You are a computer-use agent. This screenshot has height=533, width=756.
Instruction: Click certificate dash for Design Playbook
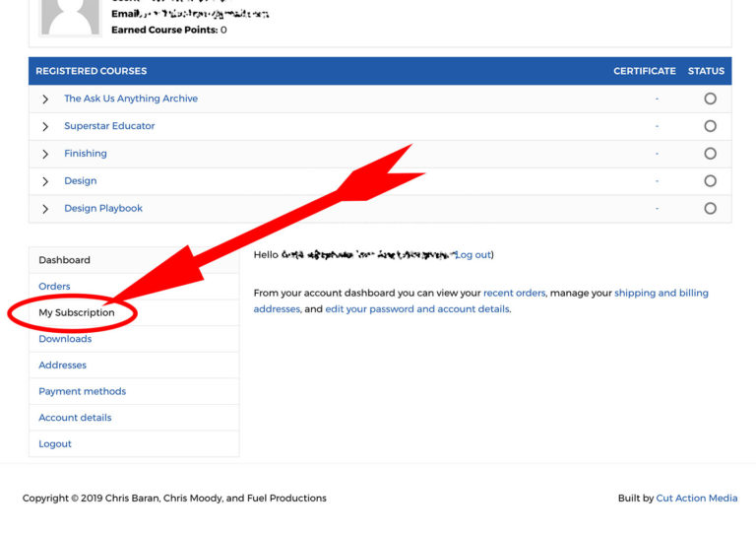657,209
